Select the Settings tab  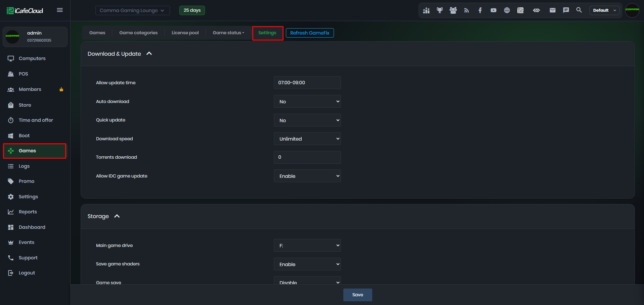[267, 33]
